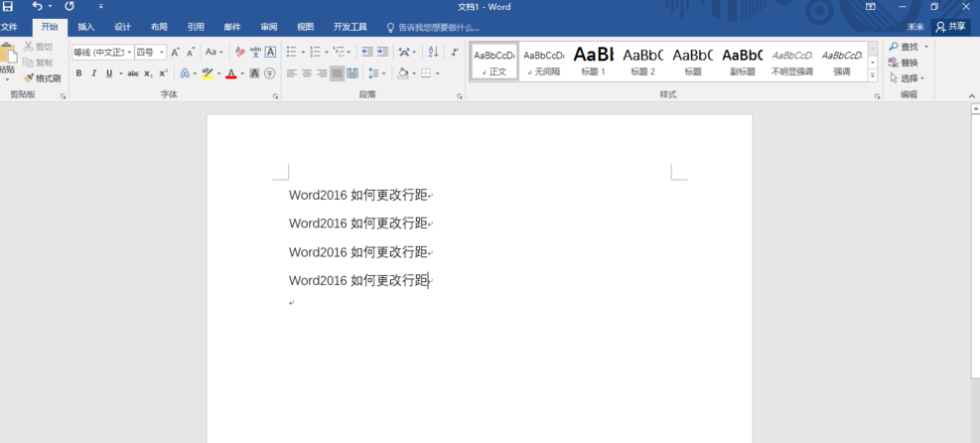Increase paragraph indent
980x443 pixels.
pos(382,52)
